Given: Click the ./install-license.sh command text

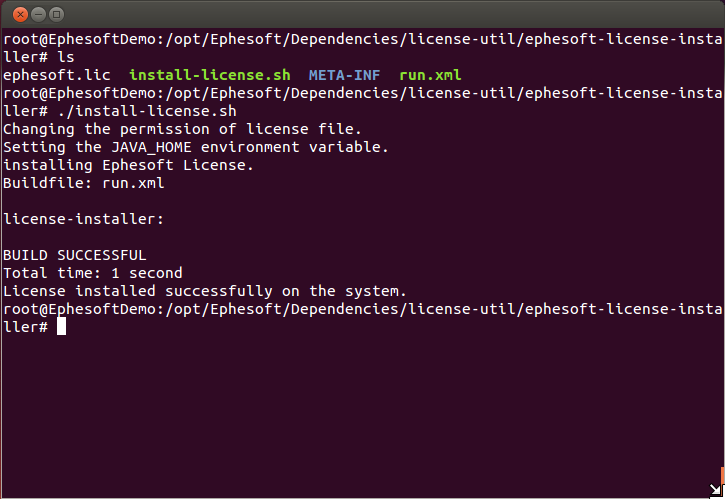Looking at the screenshot, I should 147,111.
